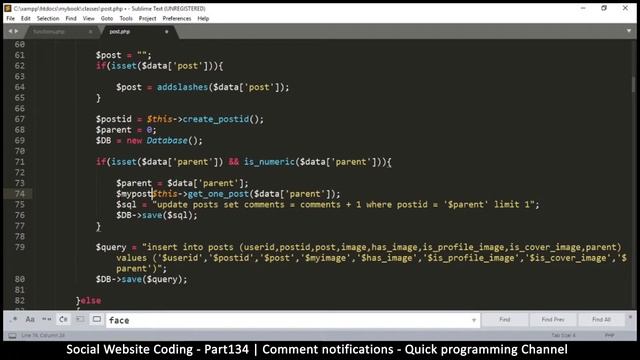The width and height of the screenshot is (640, 360).
Task: Go to previous tab with left arrow
Action: (11, 31)
